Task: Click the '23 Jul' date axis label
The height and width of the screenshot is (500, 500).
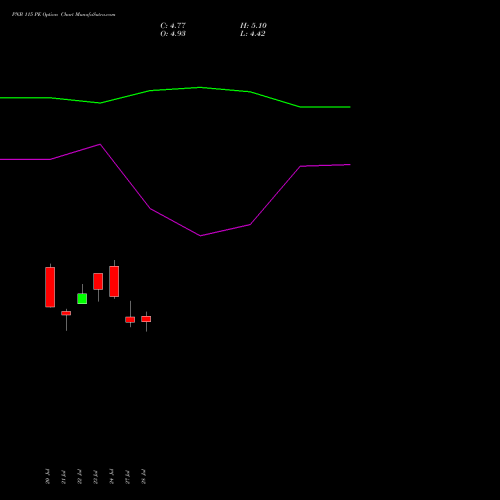Action: 96,477
